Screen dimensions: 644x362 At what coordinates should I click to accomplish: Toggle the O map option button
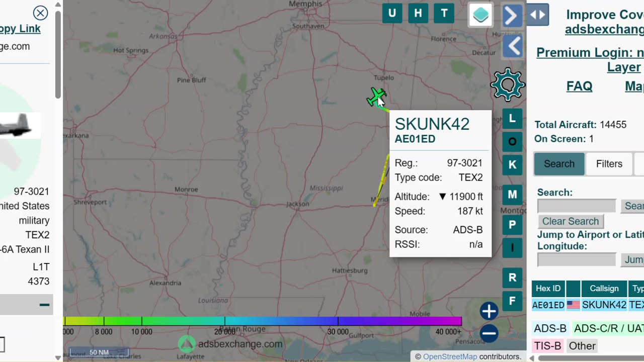click(512, 142)
